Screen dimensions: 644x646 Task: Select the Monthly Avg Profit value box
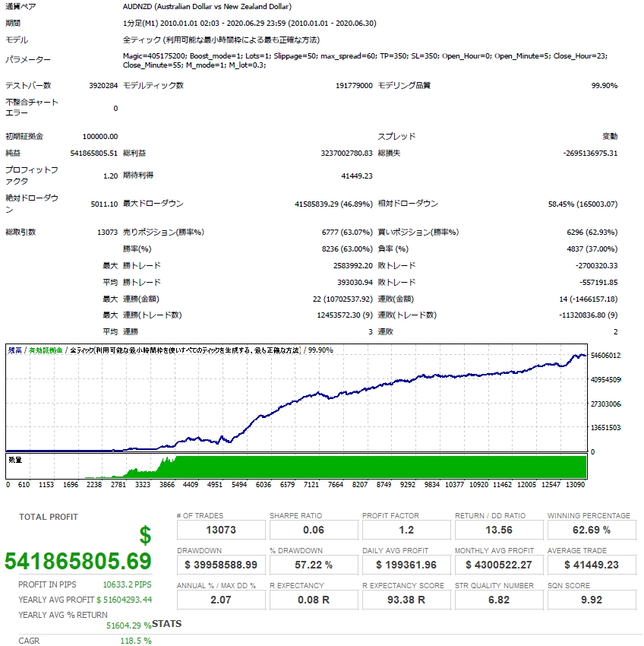click(x=499, y=565)
